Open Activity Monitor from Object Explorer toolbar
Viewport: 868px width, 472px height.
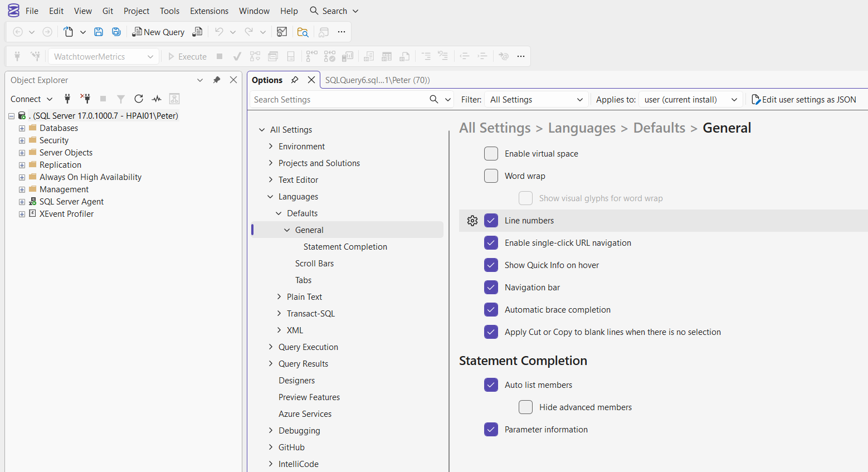click(157, 99)
